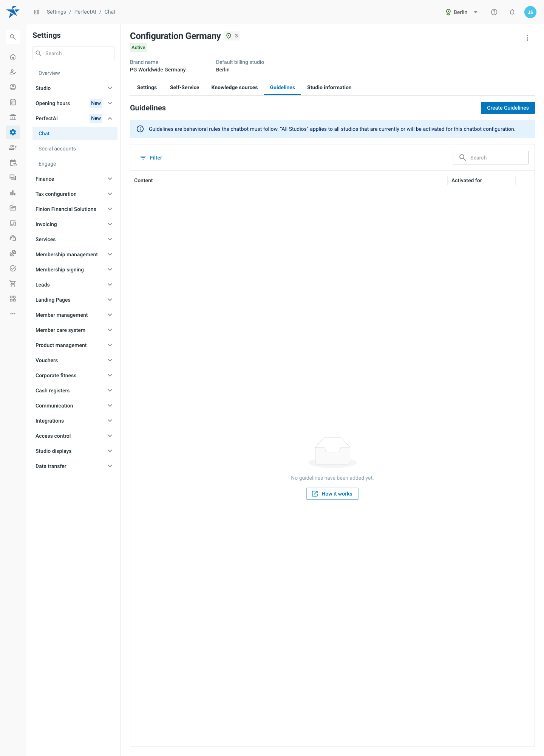Go to Home via left rail icon
This screenshot has height=756, width=544.
[x=13, y=57]
